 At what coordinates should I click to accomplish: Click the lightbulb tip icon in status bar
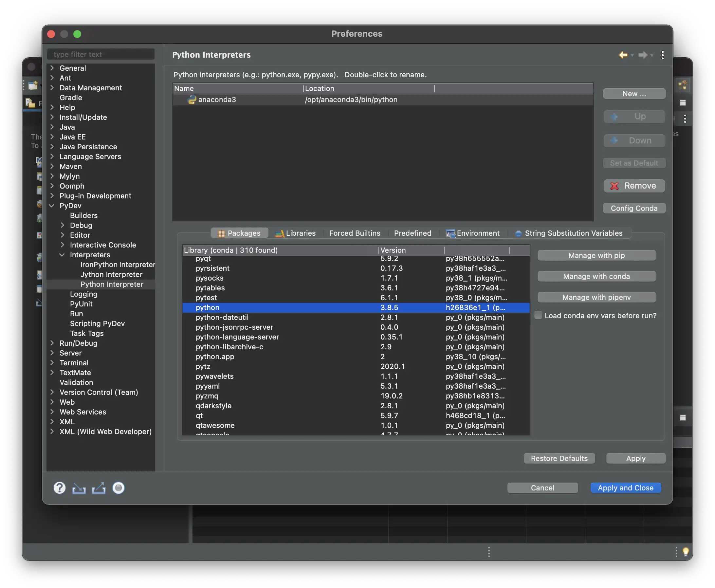686,552
